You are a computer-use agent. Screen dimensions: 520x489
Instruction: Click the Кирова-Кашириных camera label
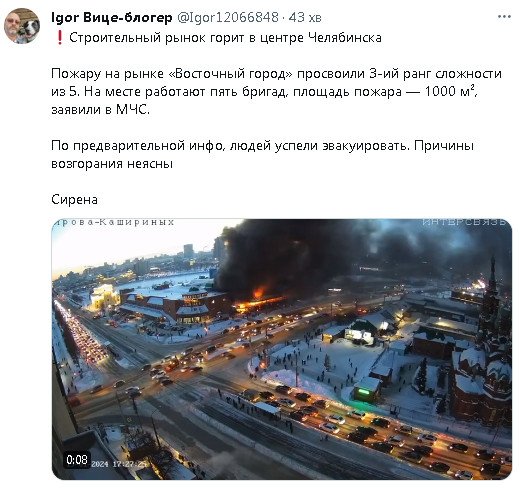(x=114, y=222)
